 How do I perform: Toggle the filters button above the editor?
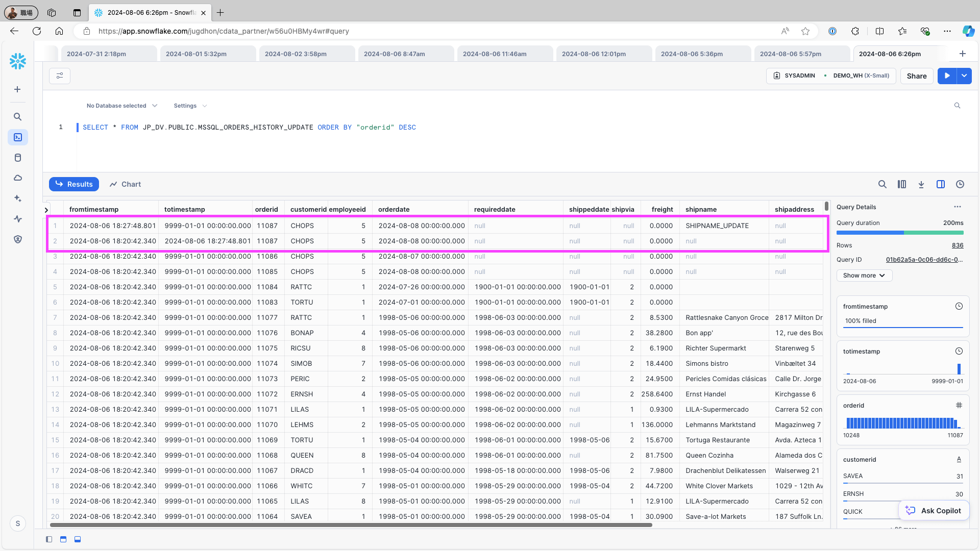point(60,76)
